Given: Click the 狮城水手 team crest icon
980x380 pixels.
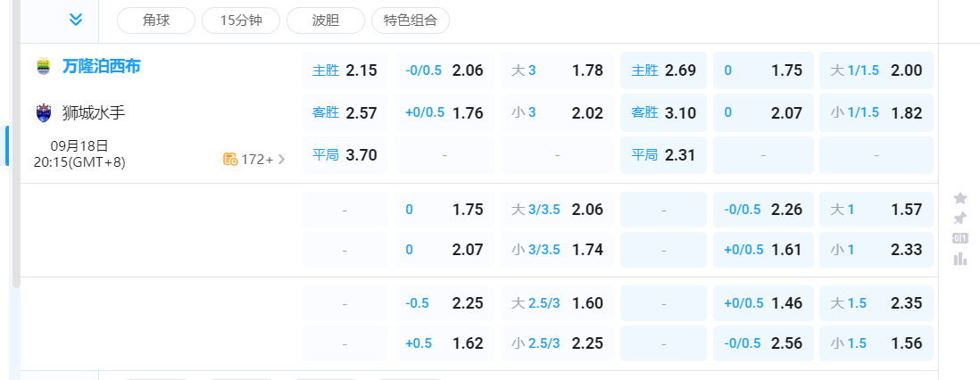Looking at the screenshot, I should click(x=43, y=113).
